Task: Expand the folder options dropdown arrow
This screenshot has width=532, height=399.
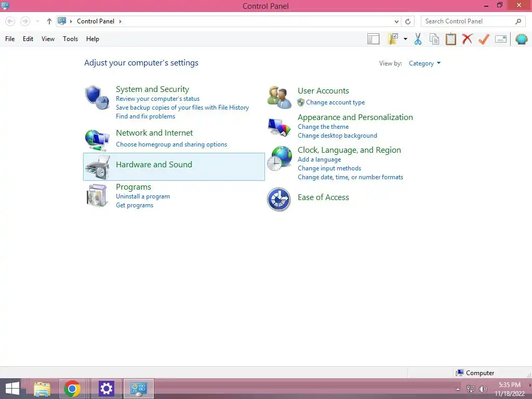Action: tap(405, 39)
